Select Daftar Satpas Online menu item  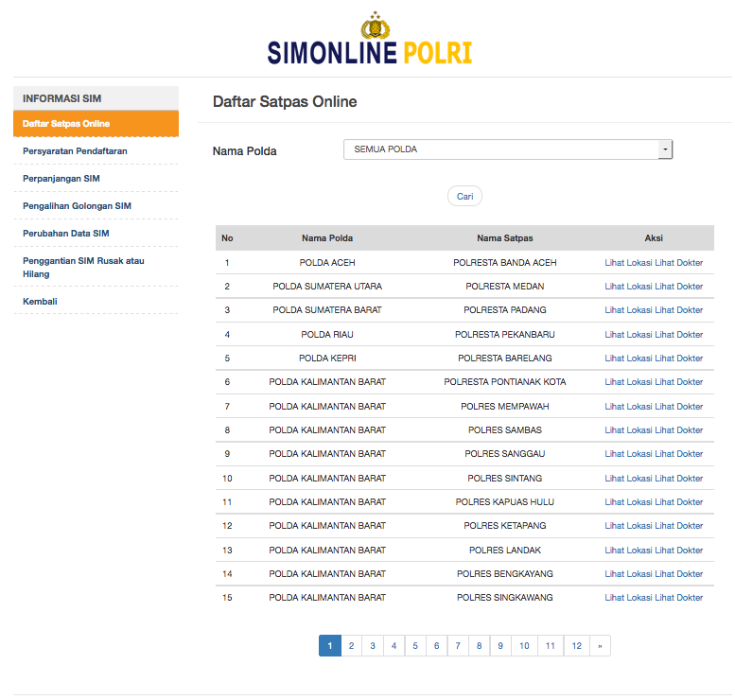pos(96,124)
